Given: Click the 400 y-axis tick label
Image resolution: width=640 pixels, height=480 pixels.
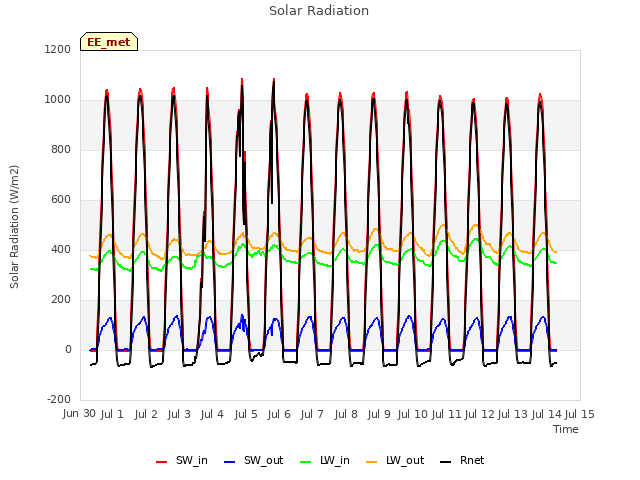Looking at the screenshot, I should click(61, 249).
